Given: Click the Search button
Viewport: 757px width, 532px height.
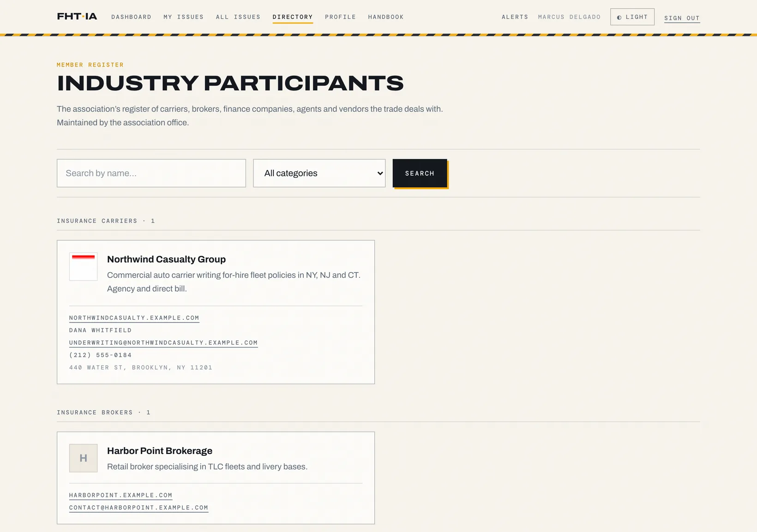Looking at the screenshot, I should coord(420,173).
